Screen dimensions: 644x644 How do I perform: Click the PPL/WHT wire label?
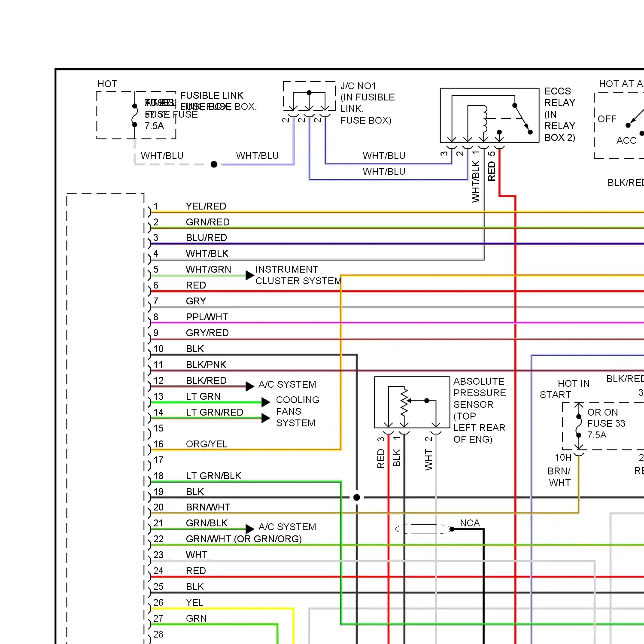[207, 317]
